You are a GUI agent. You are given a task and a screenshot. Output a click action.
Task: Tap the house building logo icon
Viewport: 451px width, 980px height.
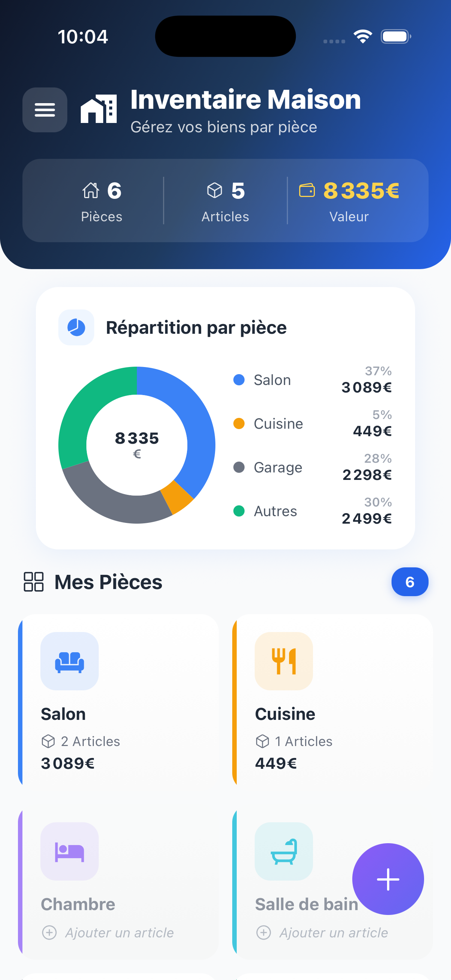99,109
